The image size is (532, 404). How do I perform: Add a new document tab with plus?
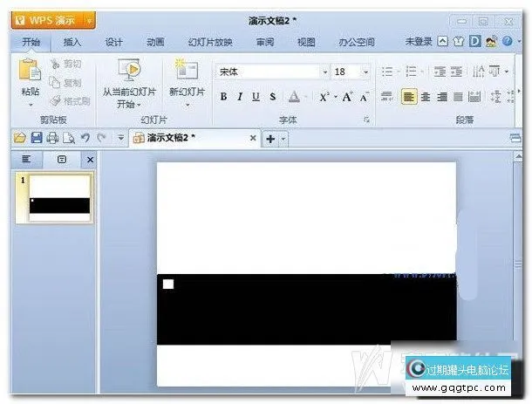pos(270,139)
